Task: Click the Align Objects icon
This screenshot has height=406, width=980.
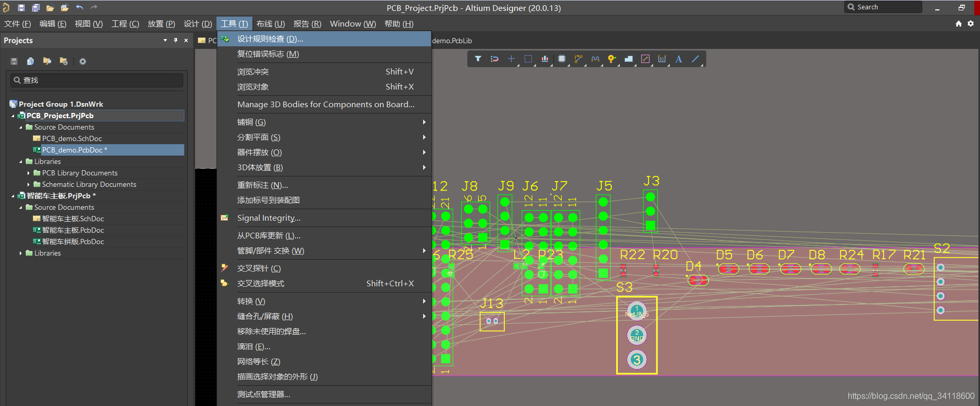Action: click(x=545, y=59)
